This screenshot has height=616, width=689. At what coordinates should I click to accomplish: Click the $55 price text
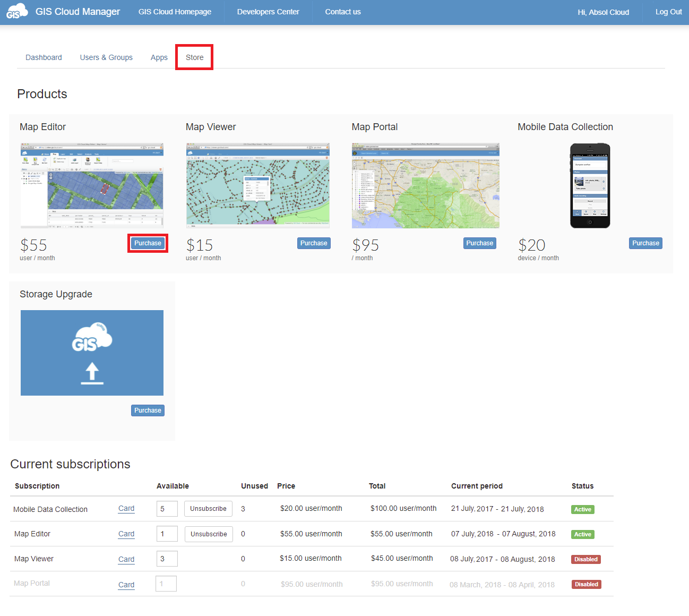33,245
